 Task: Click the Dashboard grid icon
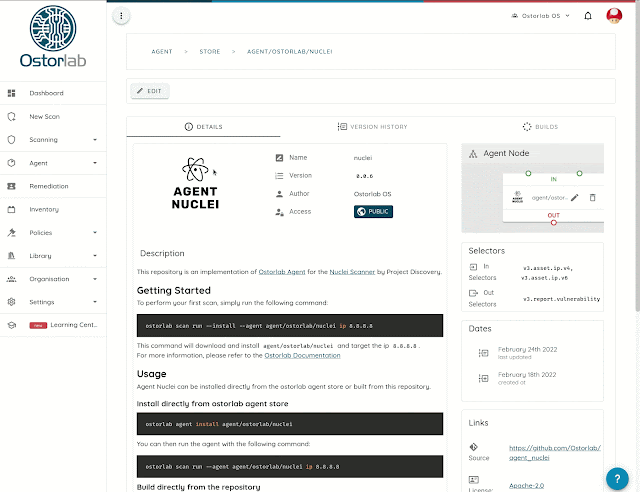[x=11, y=93]
